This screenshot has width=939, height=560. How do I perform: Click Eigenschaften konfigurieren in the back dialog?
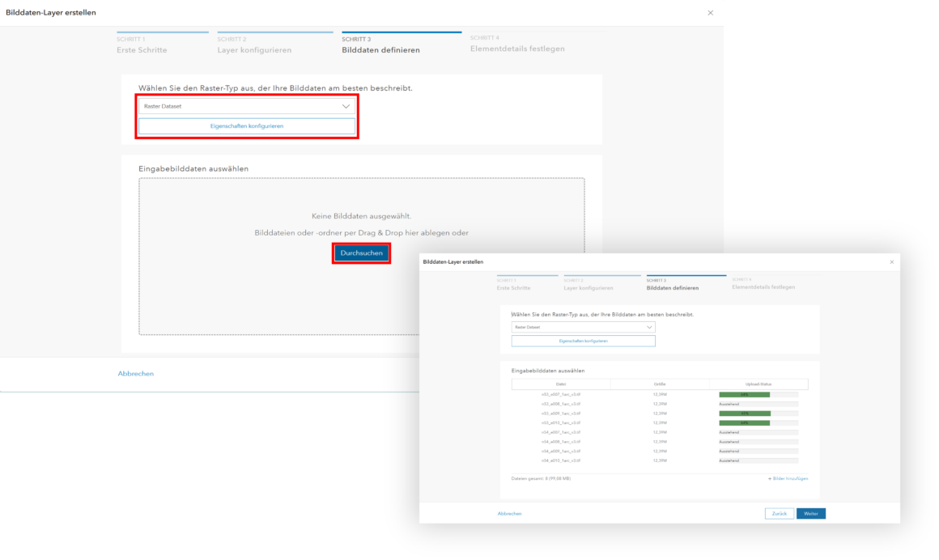click(247, 126)
